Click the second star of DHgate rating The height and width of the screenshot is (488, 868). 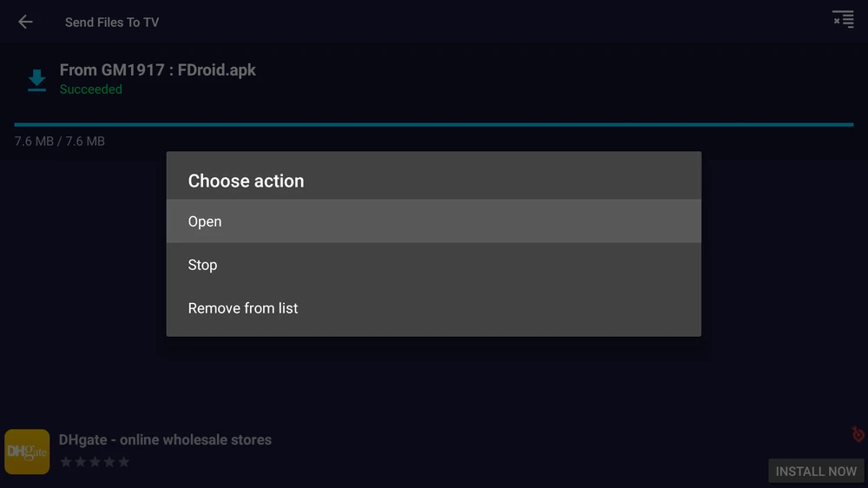click(81, 462)
